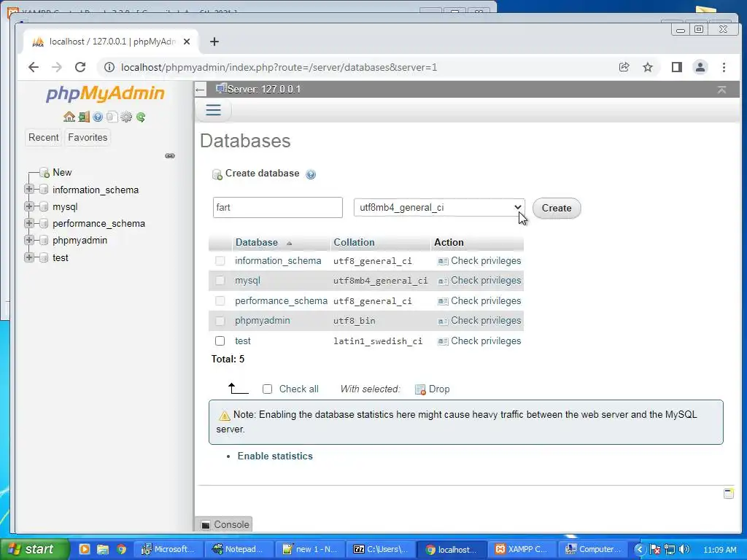
Task: Click latin1_swedish_ci collation cell
Action: [x=378, y=341]
